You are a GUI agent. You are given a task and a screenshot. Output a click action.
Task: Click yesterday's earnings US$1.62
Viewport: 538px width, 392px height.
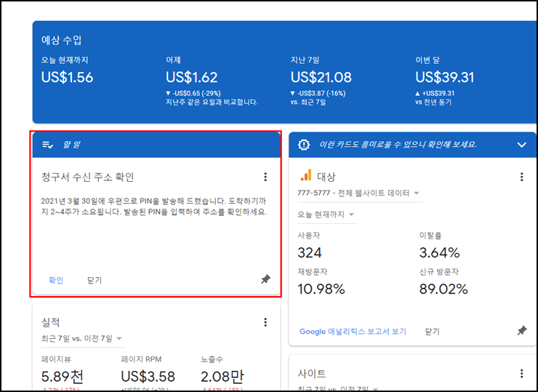point(192,77)
